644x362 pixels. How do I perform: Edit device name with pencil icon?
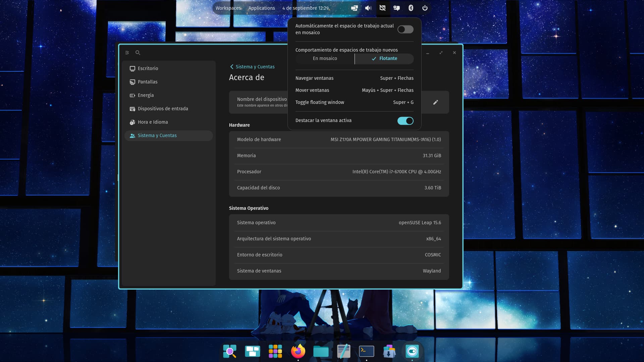[435, 102]
